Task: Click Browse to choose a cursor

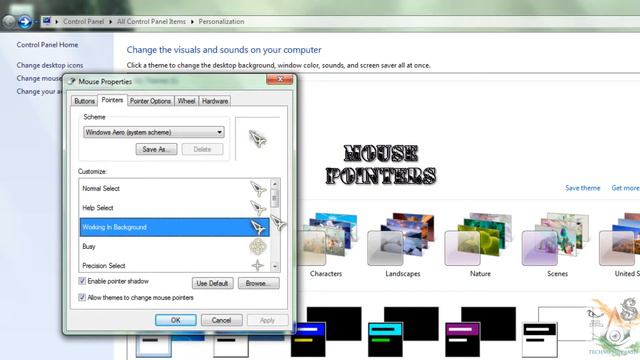Action: pyautogui.click(x=259, y=283)
